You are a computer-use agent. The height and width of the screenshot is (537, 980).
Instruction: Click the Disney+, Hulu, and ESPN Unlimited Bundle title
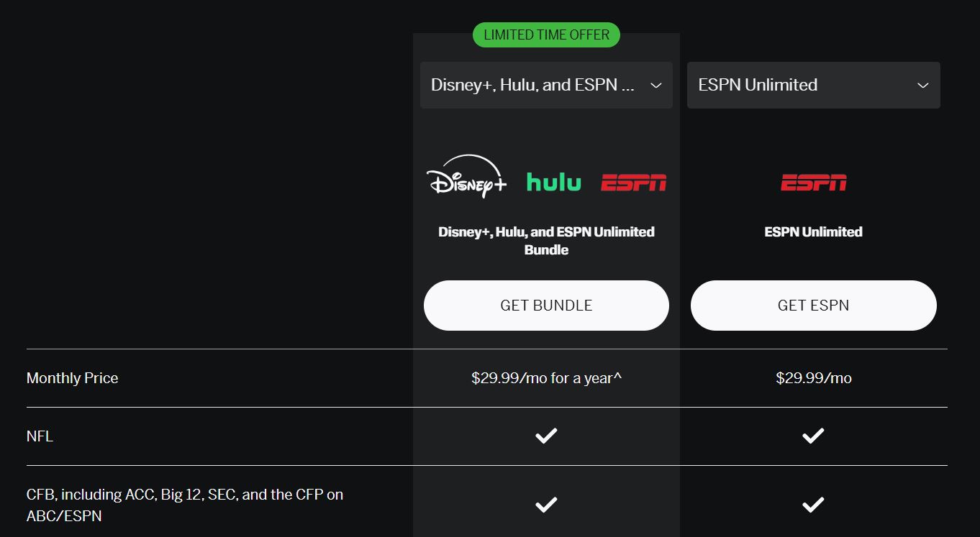[x=546, y=240]
